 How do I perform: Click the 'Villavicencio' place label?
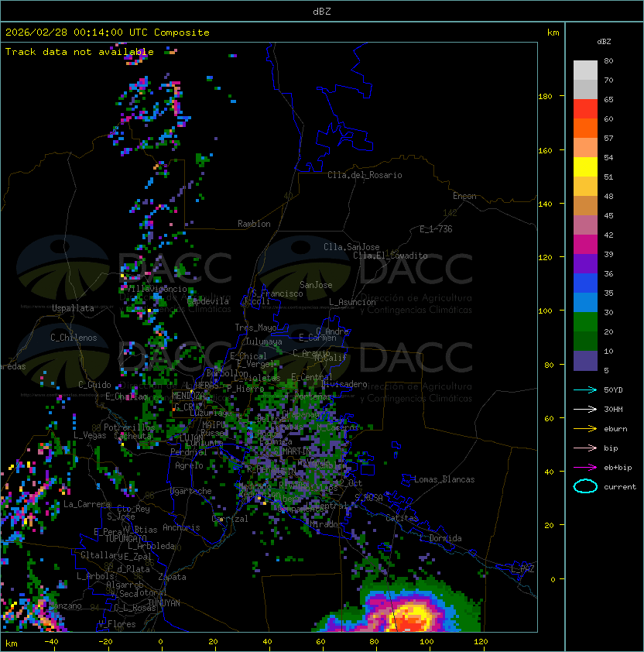click(157, 289)
